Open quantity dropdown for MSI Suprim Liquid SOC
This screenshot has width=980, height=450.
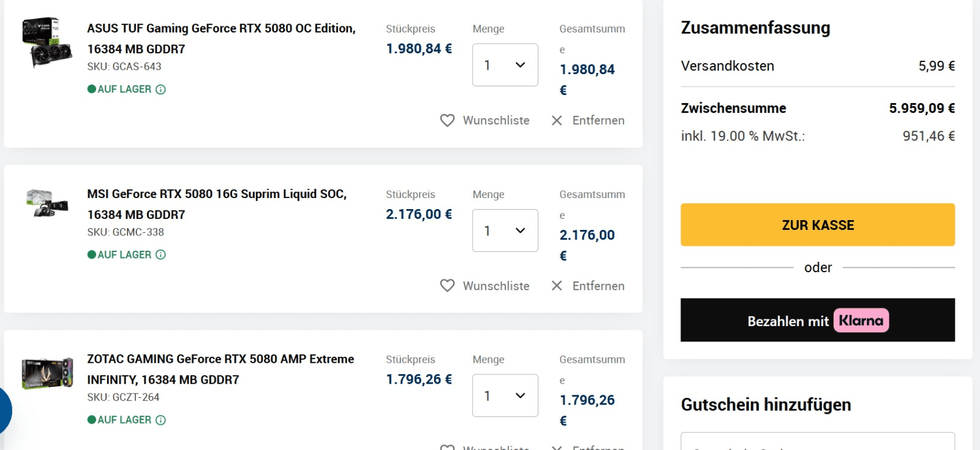(505, 231)
